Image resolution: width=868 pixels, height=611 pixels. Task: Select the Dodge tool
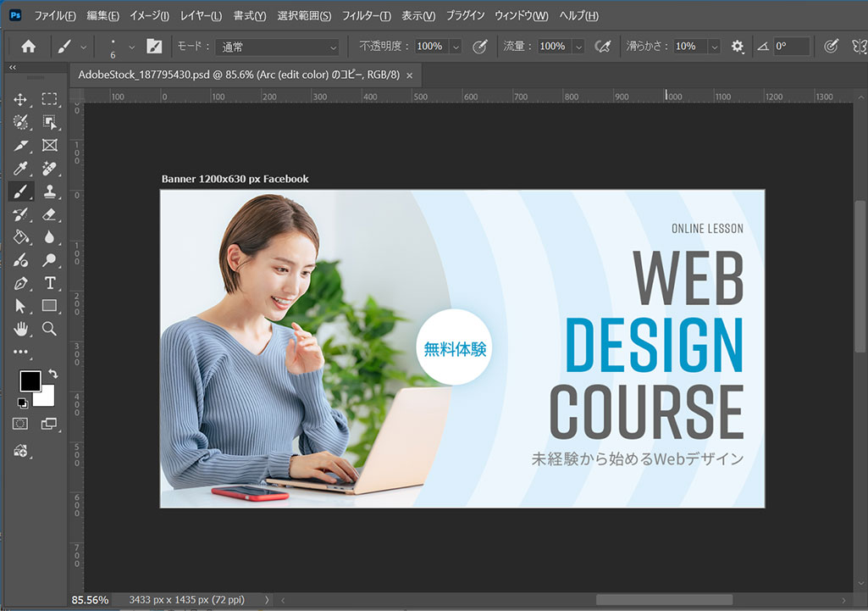click(49, 260)
